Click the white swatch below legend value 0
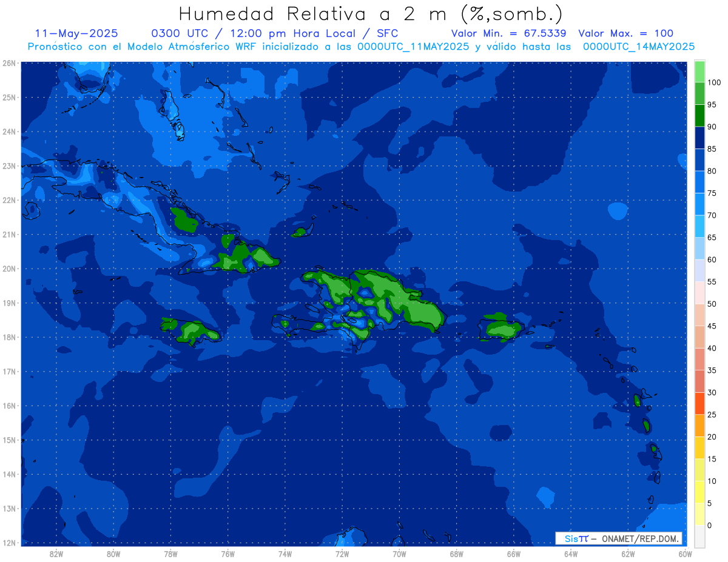728x562 pixels. pyautogui.click(x=699, y=536)
